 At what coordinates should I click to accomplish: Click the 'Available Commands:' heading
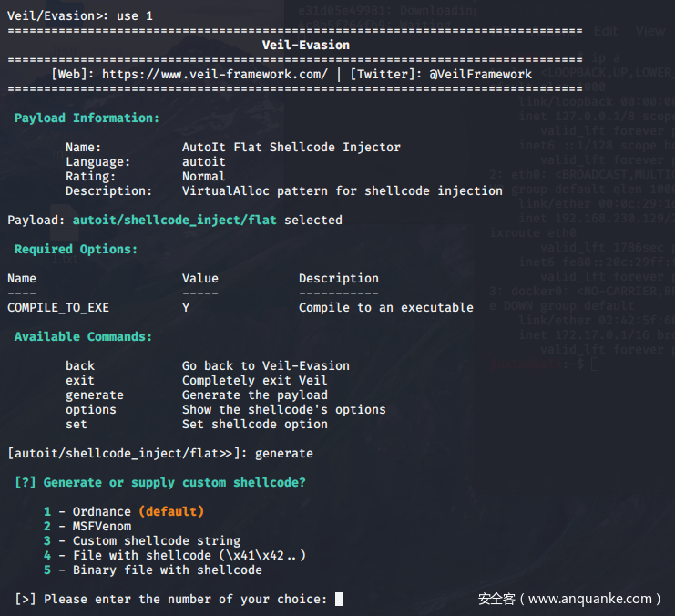(83, 336)
